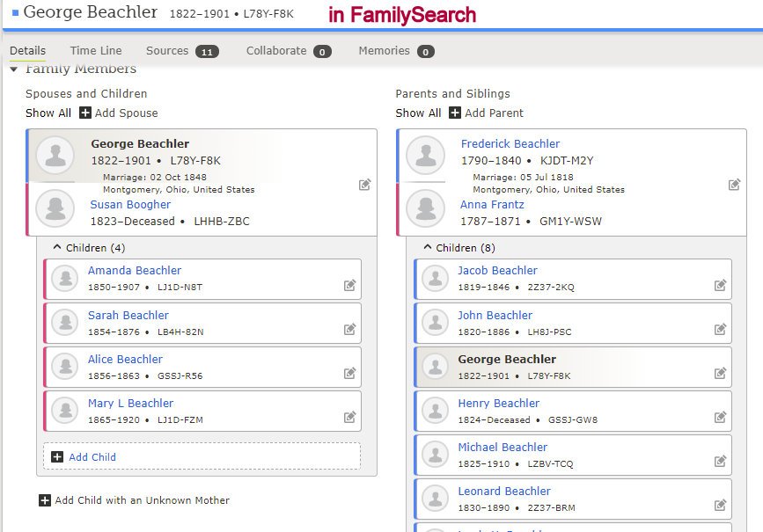
Task: Click Anna Frantz's portrait thumbnail
Action: click(425, 208)
